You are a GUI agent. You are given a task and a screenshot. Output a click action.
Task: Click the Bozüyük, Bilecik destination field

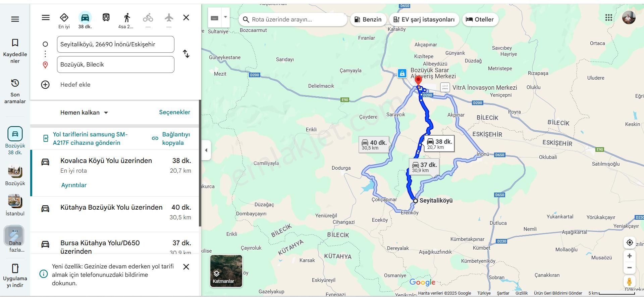pos(115,65)
